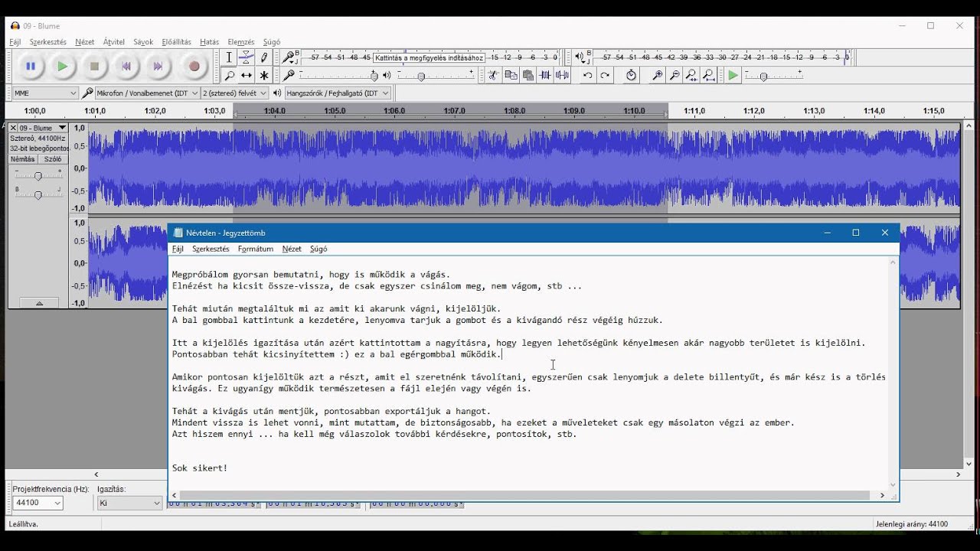
Task: Open Notepad Súgó menu
Action: pyautogui.click(x=318, y=249)
